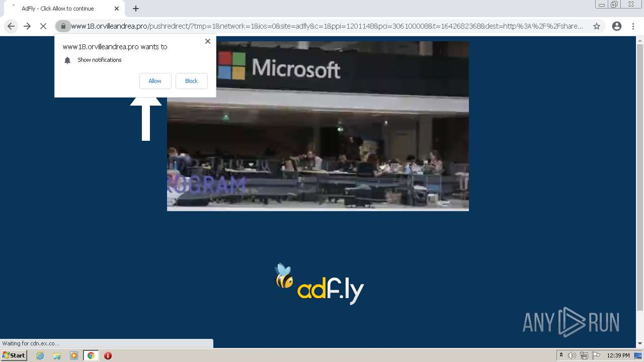Click the adf.ly bee logo
Screen dimensions: 644x362
[x=319, y=284]
